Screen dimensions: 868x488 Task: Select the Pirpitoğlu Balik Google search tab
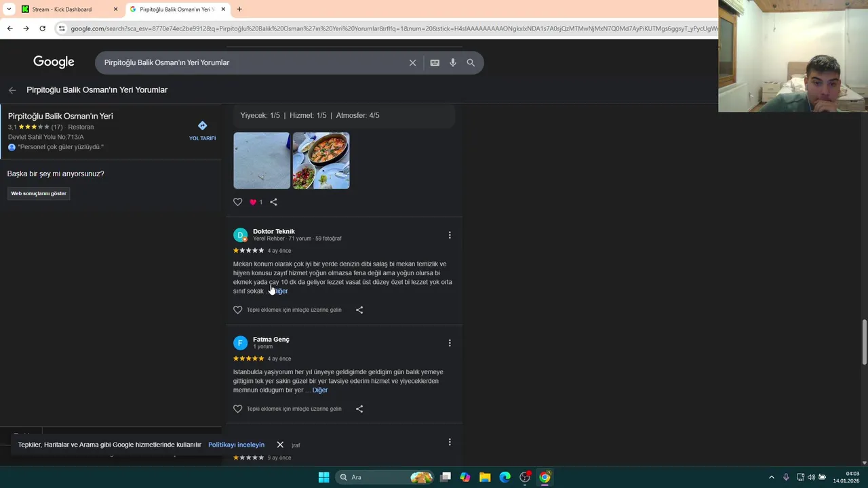(x=176, y=9)
